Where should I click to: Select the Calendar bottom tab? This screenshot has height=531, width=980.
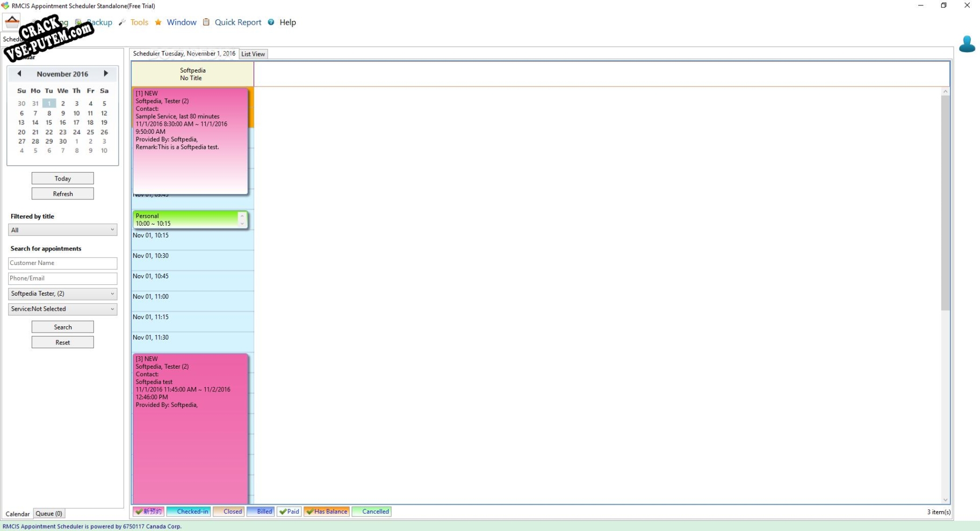(x=18, y=514)
